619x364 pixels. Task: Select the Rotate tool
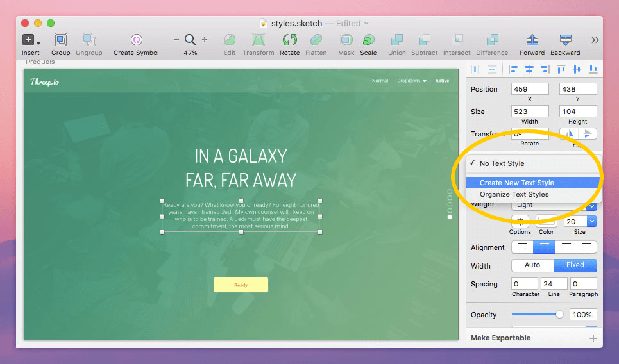290,40
